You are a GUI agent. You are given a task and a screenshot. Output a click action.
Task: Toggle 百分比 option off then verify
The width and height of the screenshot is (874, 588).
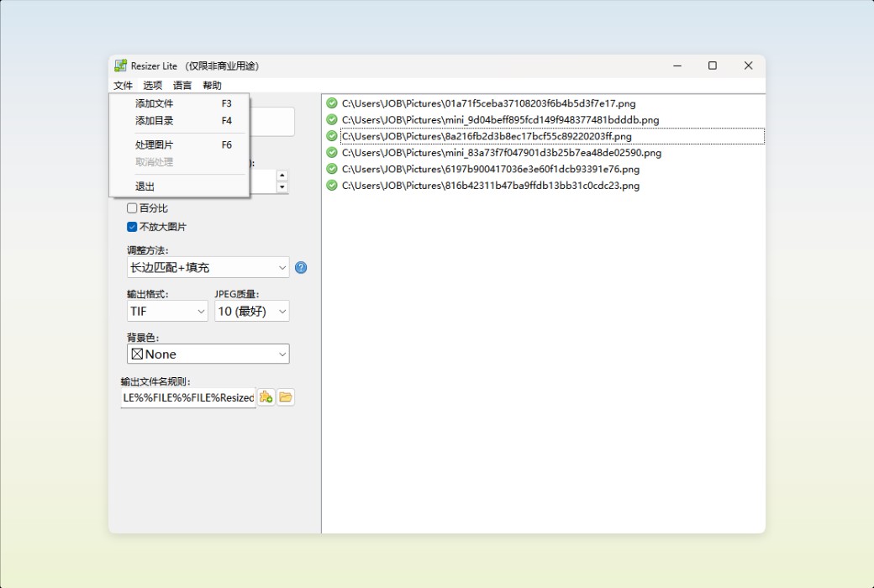(x=131, y=207)
